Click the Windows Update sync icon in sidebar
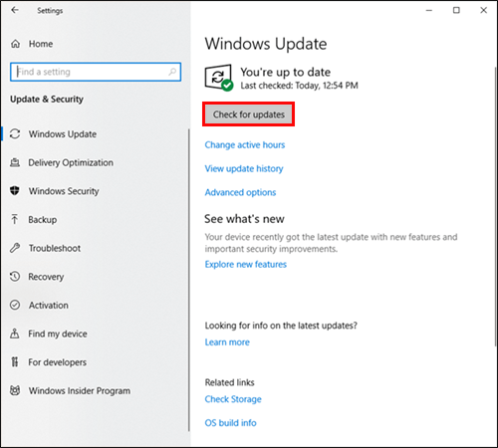498x448 pixels. pos(15,134)
